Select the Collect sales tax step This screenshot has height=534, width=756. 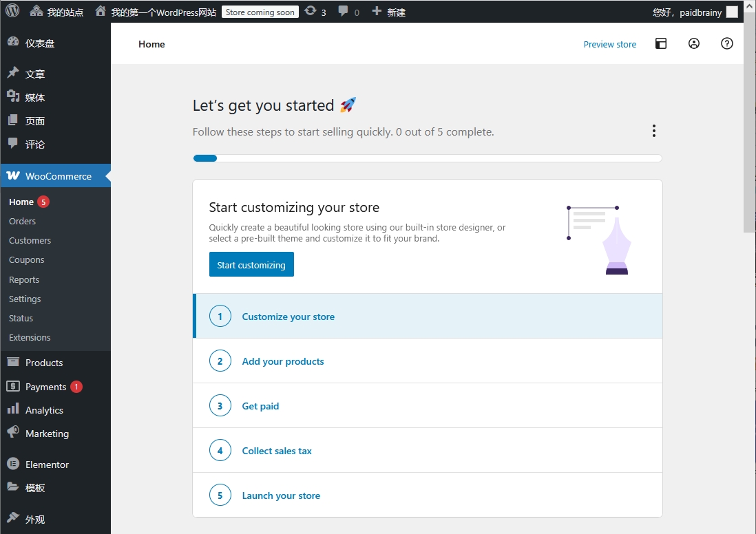(x=428, y=451)
